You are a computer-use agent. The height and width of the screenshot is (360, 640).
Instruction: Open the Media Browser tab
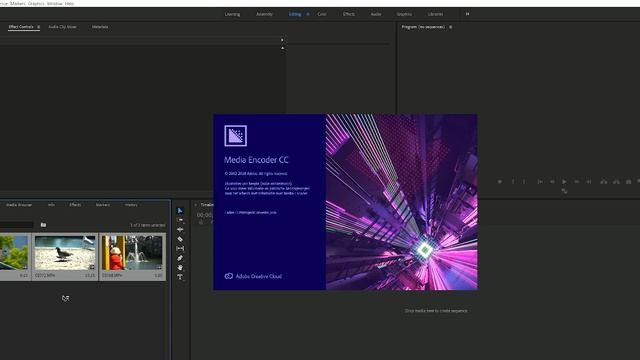coord(19,205)
